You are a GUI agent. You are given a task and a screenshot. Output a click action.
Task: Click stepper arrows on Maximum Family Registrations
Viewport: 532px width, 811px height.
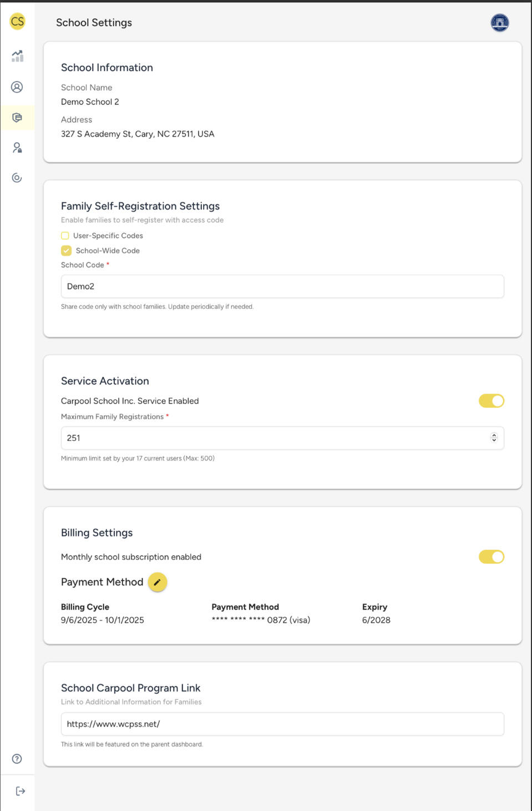pos(494,438)
